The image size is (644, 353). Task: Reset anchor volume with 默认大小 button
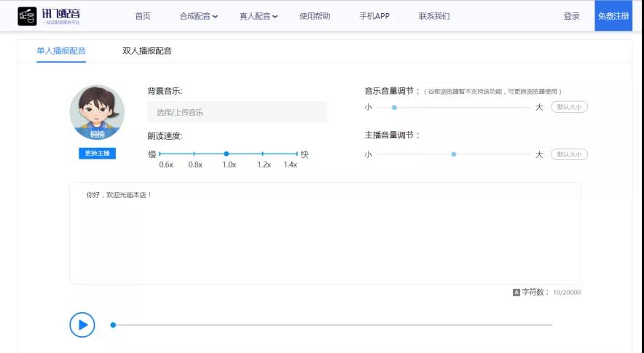(x=569, y=154)
